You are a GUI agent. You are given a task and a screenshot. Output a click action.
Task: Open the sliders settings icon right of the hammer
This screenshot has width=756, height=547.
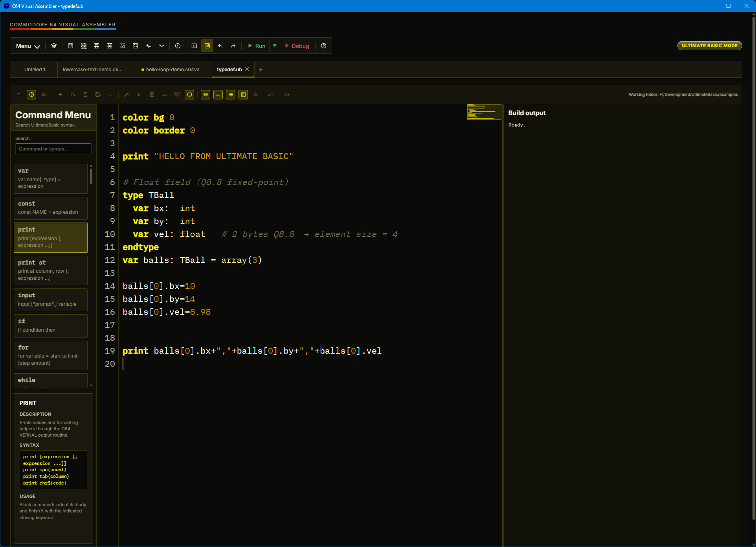pos(165,95)
